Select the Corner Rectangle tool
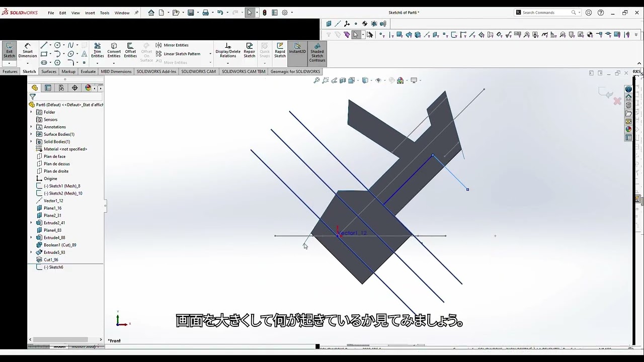644x362 pixels. point(44,54)
